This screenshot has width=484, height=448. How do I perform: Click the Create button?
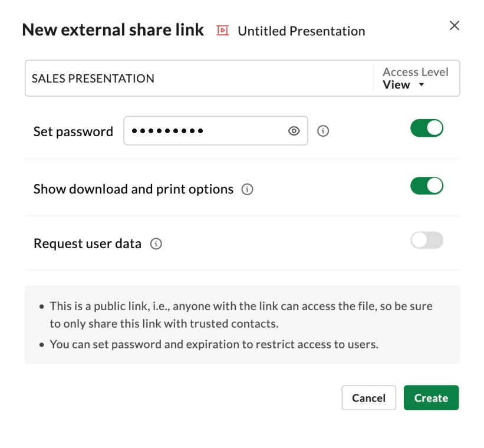click(431, 398)
